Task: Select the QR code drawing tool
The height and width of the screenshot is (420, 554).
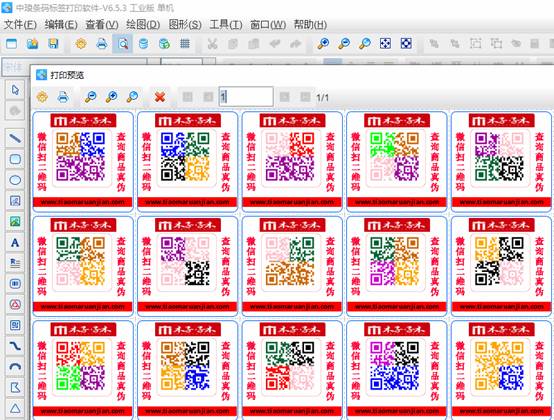Action: point(15,325)
